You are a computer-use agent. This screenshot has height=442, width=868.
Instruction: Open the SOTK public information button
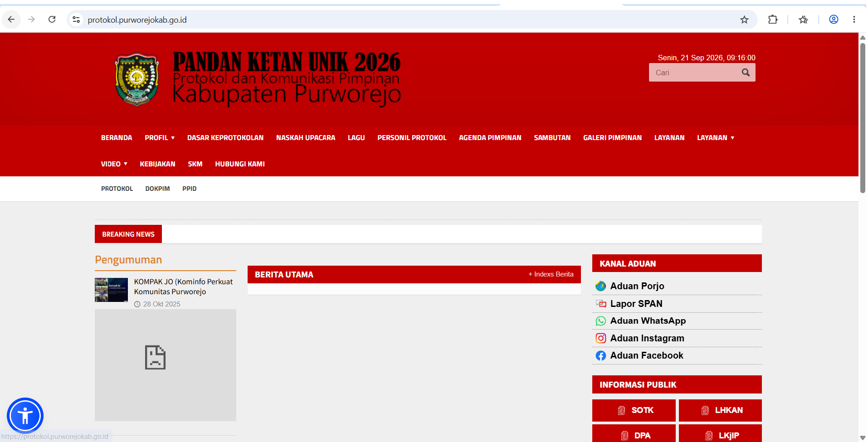pyautogui.click(x=634, y=410)
